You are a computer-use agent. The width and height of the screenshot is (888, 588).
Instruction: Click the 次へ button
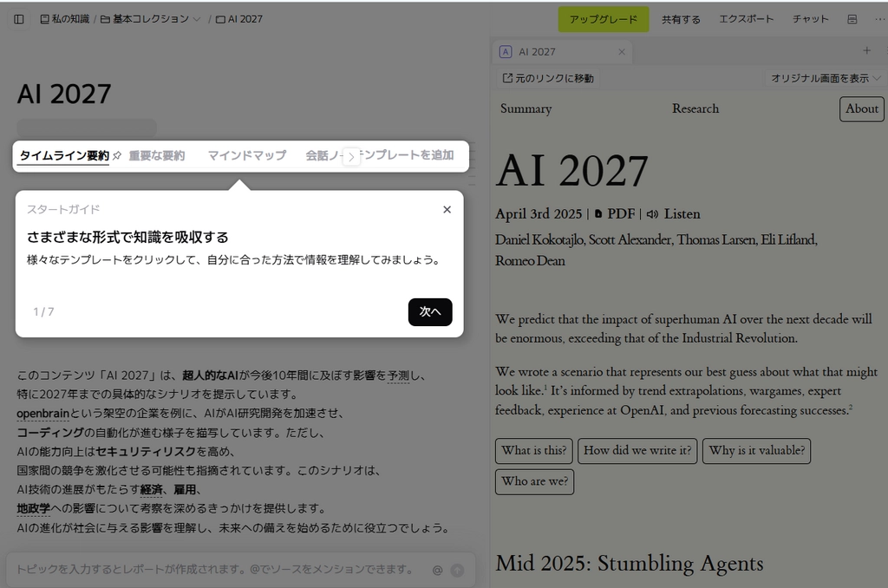[x=430, y=312]
